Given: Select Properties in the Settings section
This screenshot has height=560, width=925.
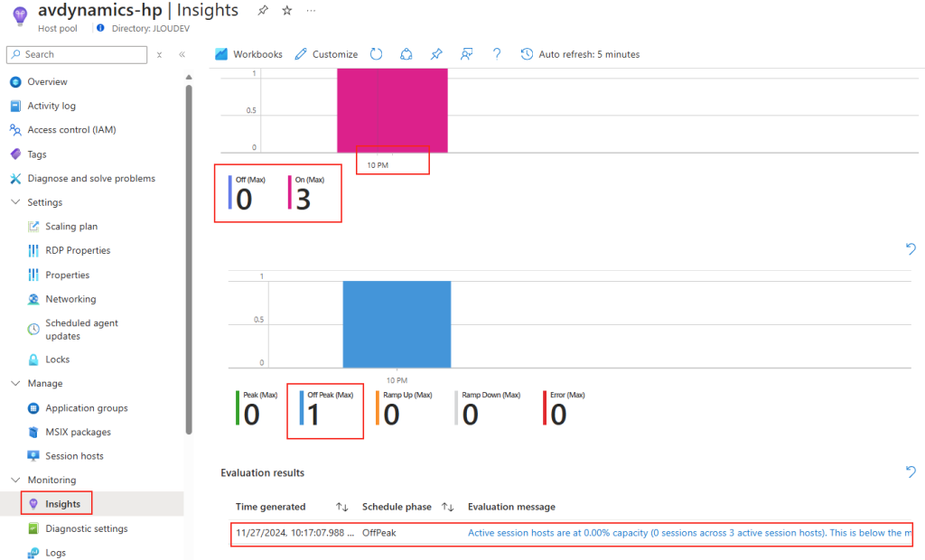Looking at the screenshot, I should [x=67, y=275].
